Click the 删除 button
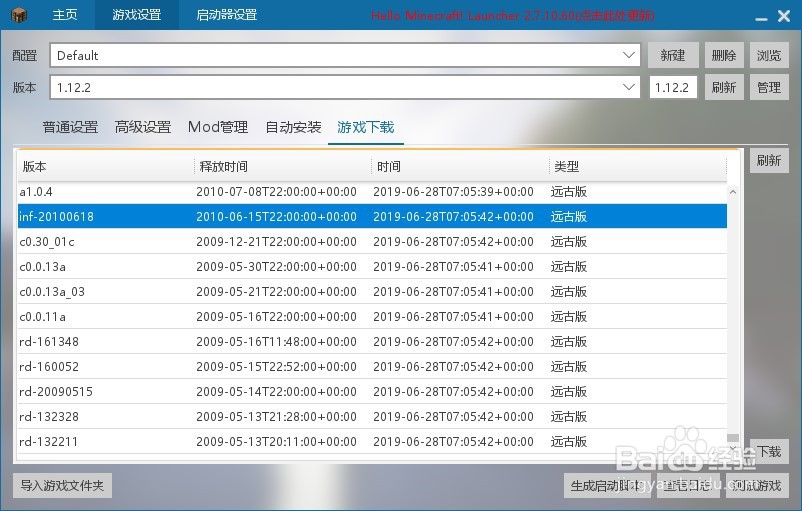 coord(724,55)
